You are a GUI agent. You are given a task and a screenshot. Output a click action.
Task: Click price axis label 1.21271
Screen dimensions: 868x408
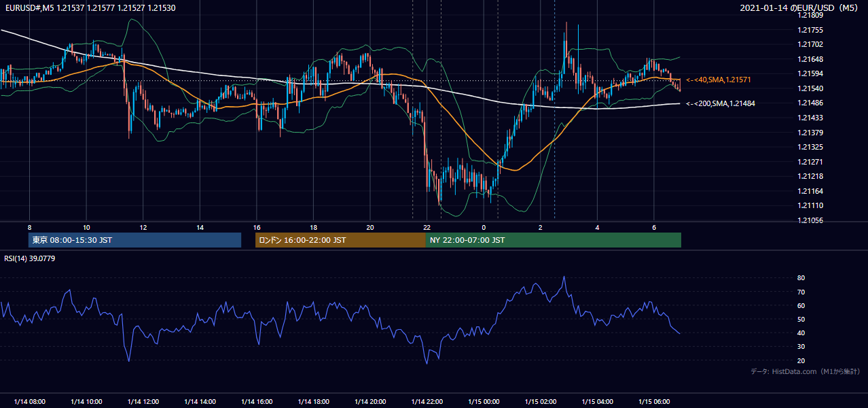coord(811,162)
